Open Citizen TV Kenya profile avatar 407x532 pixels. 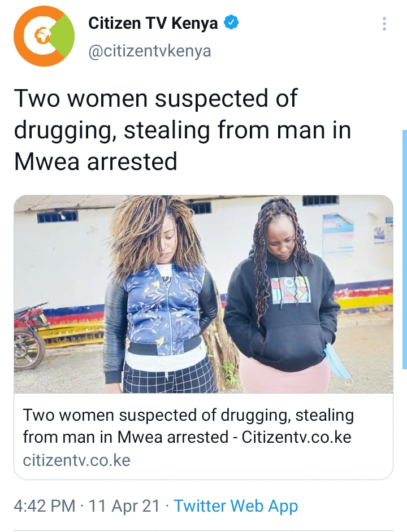[44, 36]
